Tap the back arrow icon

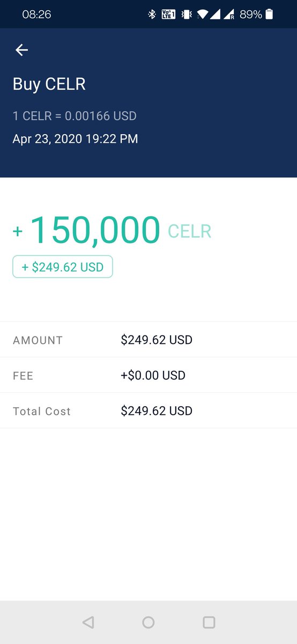click(x=21, y=50)
